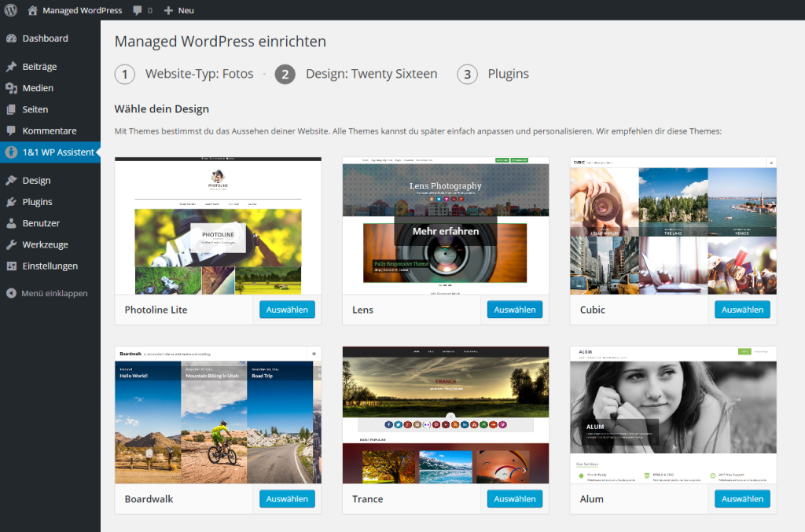Click the Alum theme name

(591, 499)
